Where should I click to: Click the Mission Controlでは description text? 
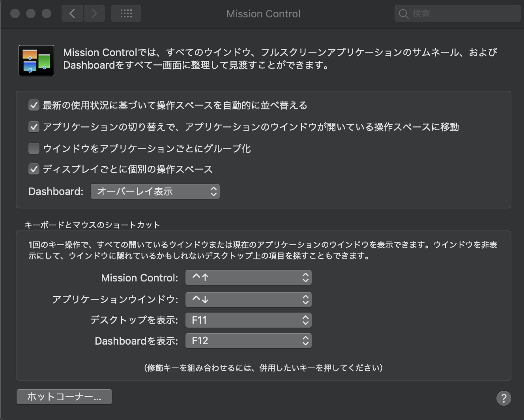[x=280, y=58]
